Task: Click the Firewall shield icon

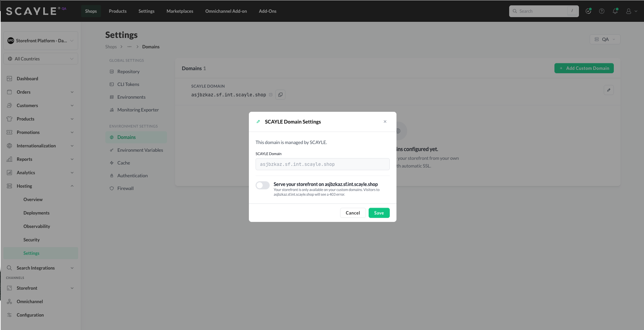Action: (x=112, y=188)
